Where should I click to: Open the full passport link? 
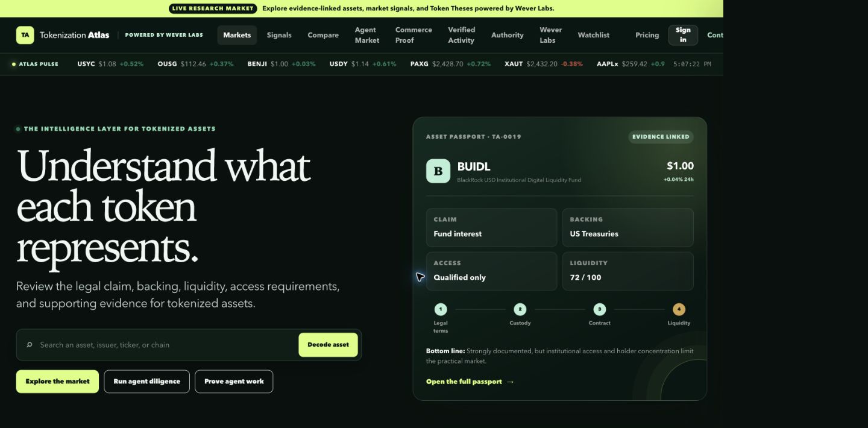(x=470, y=382)
